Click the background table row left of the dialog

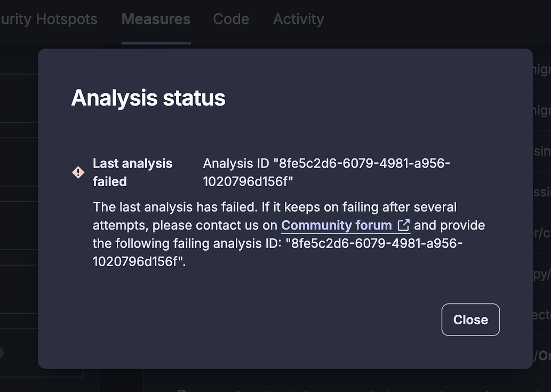(x=19, y=160)
